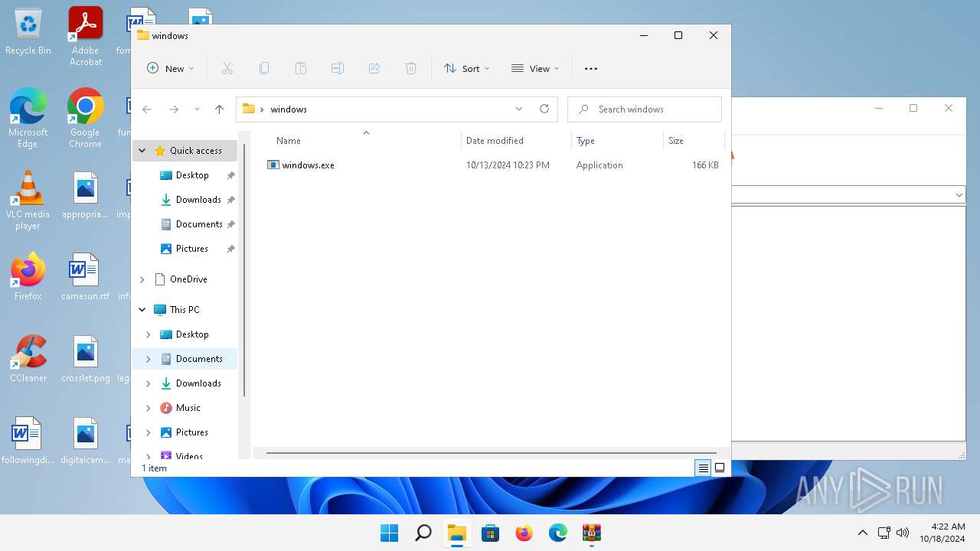
Task: Open taskbar Search magnifier
Action: pyautogui.click(x=423, y=533)
